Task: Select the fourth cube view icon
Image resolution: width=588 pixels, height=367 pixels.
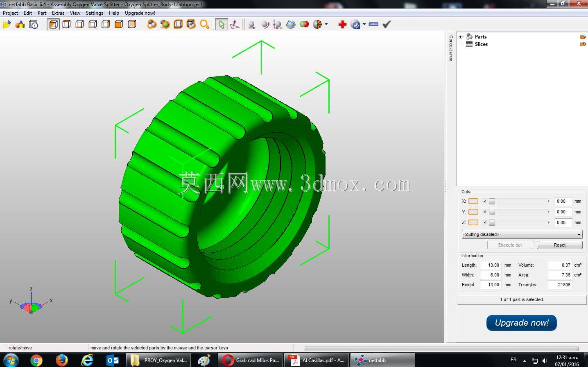Action: click(93, 25)
